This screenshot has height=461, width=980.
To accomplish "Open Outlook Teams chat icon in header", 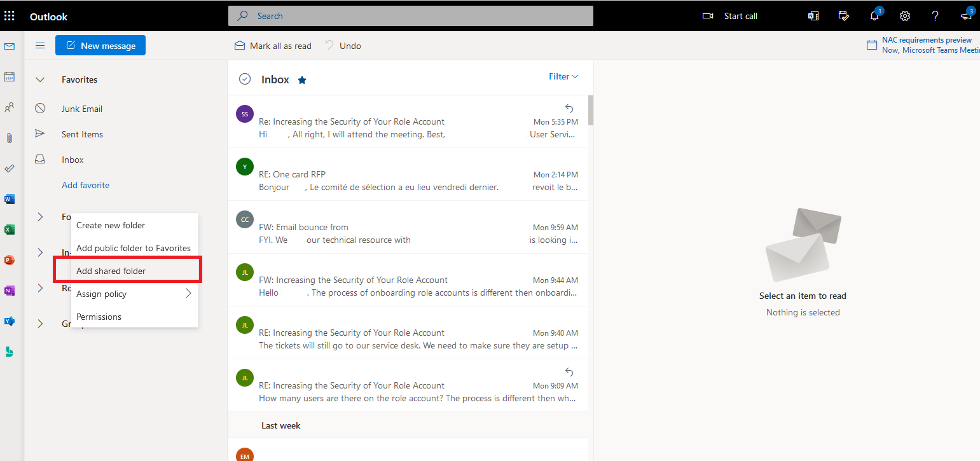I will (813, 16).
